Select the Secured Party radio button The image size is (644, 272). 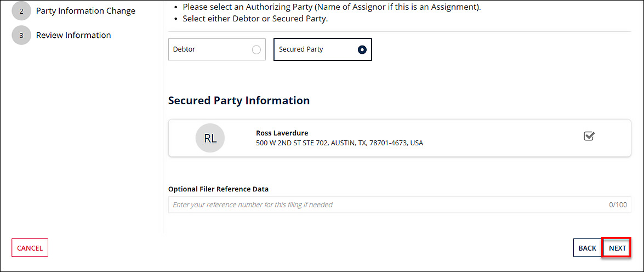pos(362,49)
